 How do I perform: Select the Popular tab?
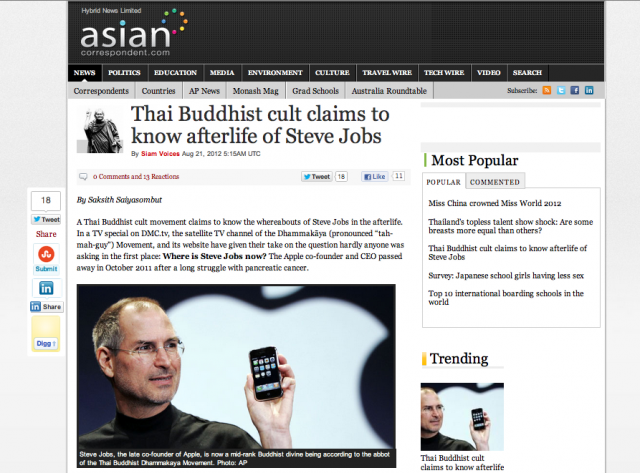[444, 182]
